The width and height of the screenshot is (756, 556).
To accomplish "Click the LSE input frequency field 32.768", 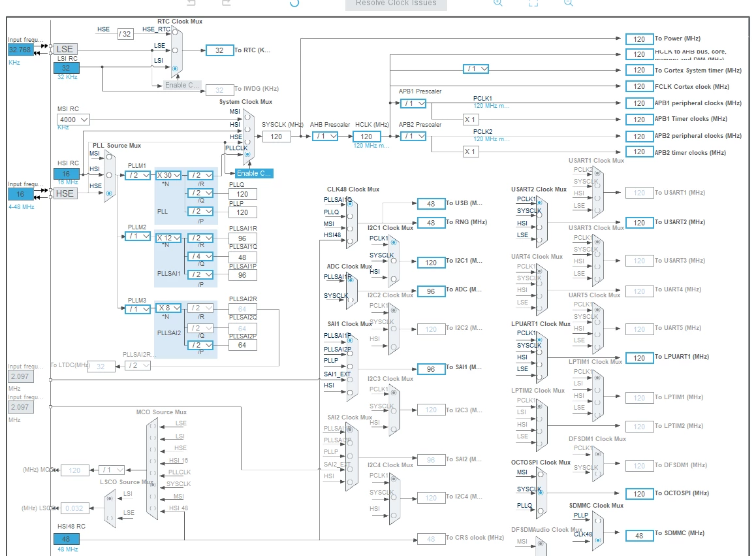I will coord(21,50).
